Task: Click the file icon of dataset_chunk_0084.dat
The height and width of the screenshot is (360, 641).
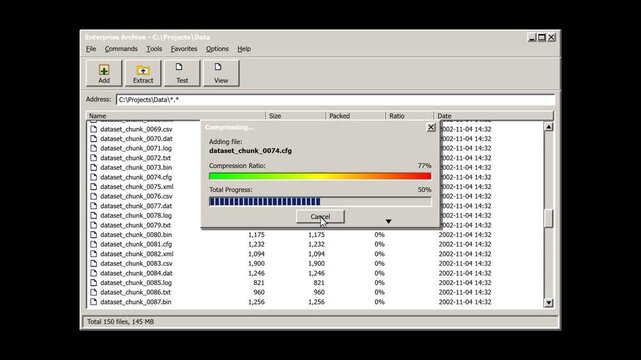Action: [94, 273]
